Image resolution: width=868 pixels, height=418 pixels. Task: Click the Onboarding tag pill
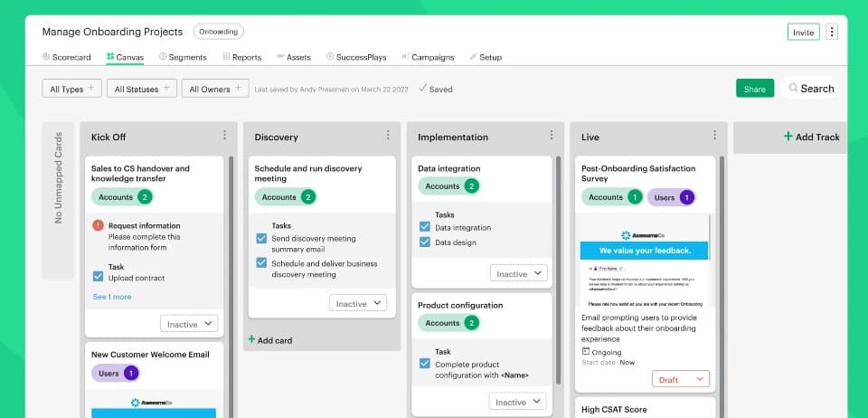(x=218, y=32)
